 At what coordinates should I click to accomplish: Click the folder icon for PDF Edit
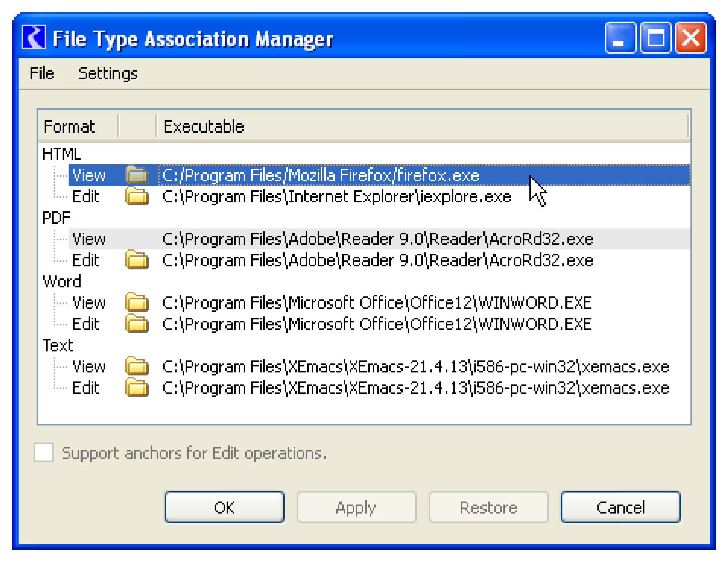coord(137,260)
